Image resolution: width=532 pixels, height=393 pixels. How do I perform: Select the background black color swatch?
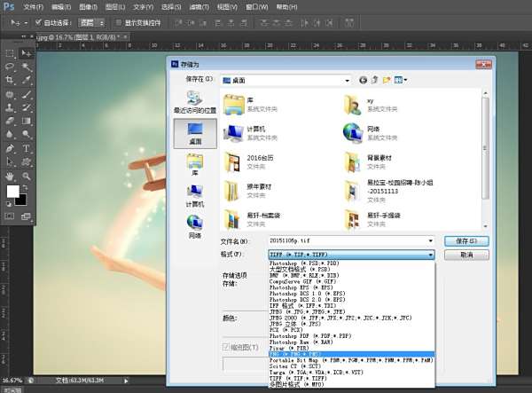coord(21,200)
